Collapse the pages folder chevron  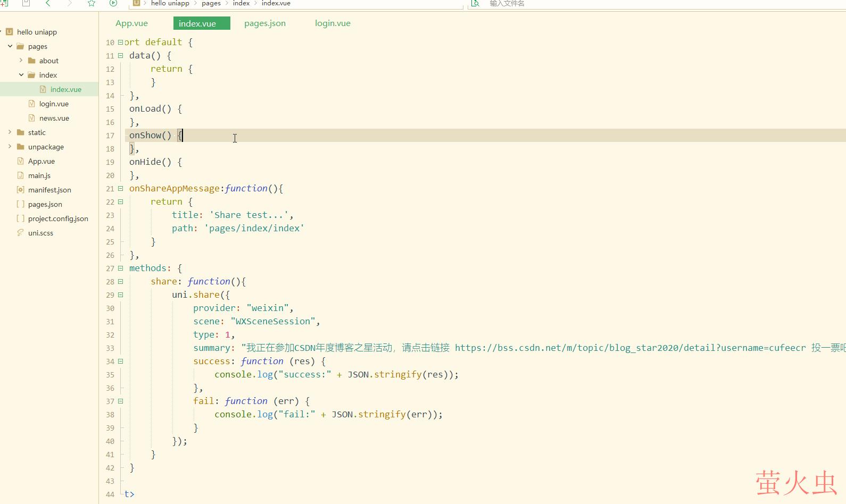tap(10, 46)
